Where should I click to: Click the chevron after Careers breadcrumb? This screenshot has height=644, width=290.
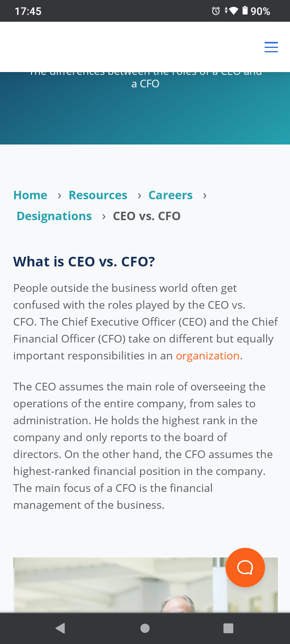tap(205, 196)
